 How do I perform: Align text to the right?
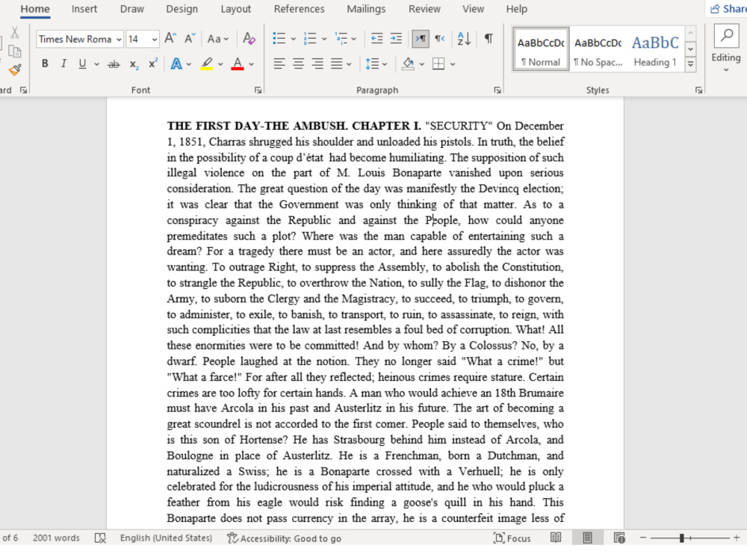tap(317, 63)
